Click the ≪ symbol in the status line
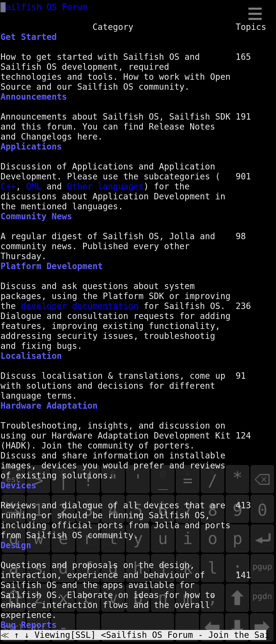Screen dimensions: 276x644 coord(5,635)
